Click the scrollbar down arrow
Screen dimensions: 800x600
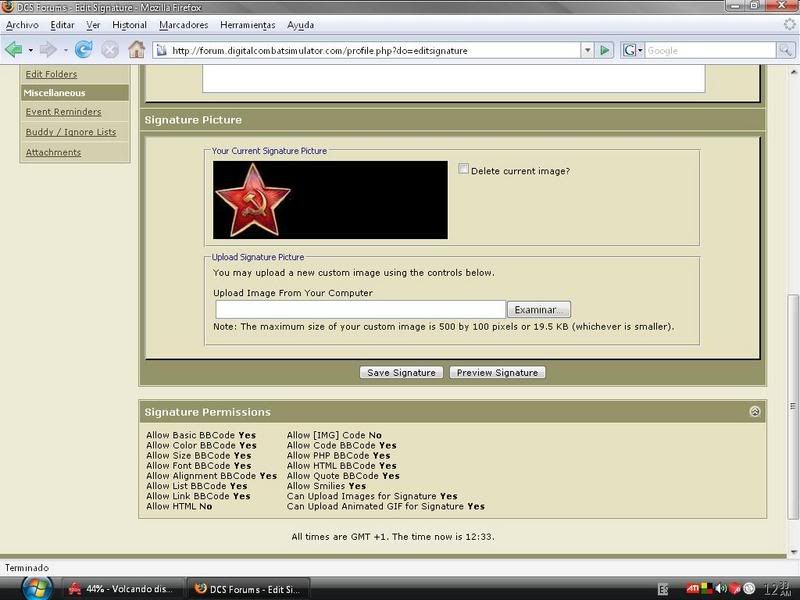[793, 552]
